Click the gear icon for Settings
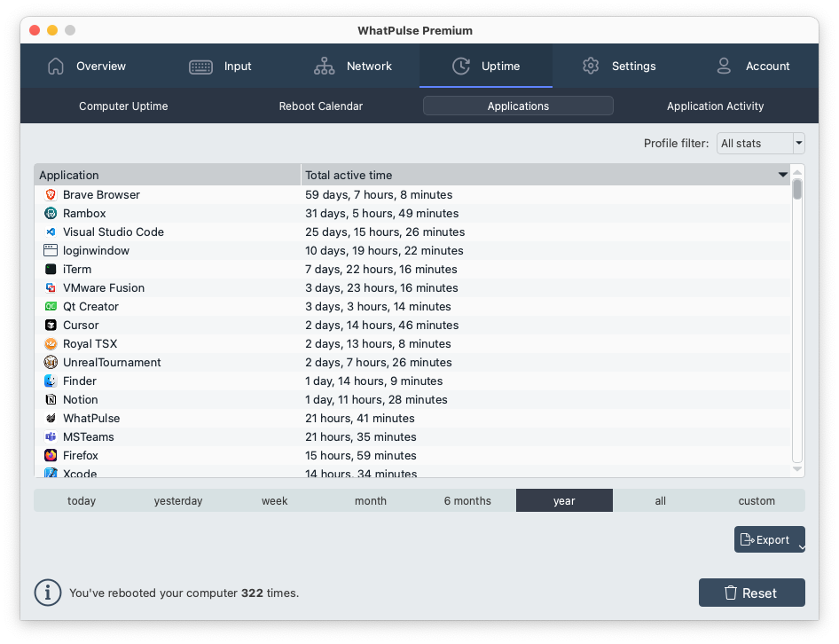The width and height of the screenshot is (839, 644). [x=591, y=66]
